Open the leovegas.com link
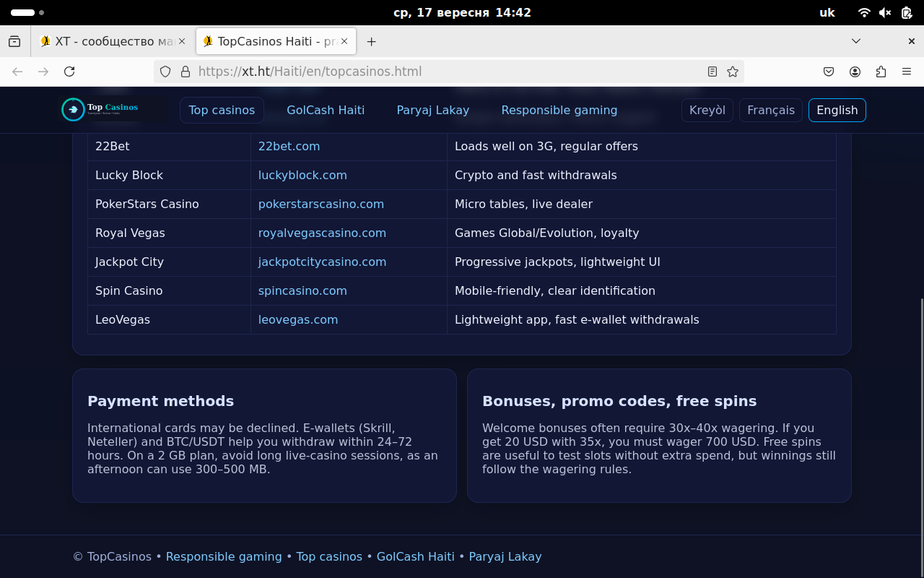 (x=298, y=319)
